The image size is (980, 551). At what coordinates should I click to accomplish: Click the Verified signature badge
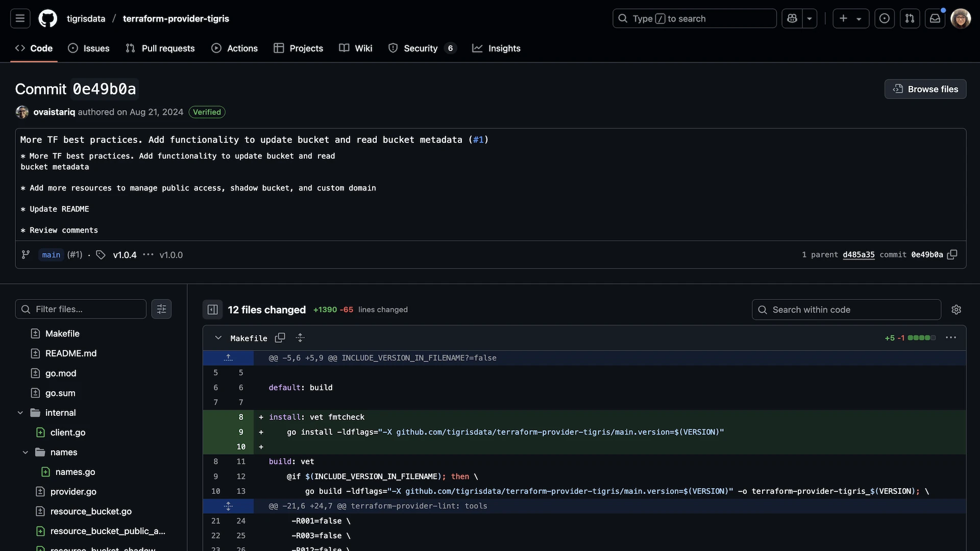(x=207, y=112)
